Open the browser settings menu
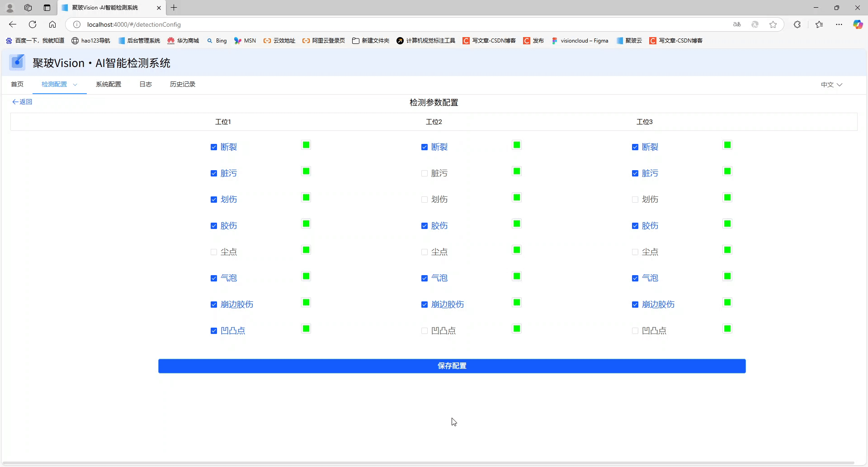 click(840, 24)
